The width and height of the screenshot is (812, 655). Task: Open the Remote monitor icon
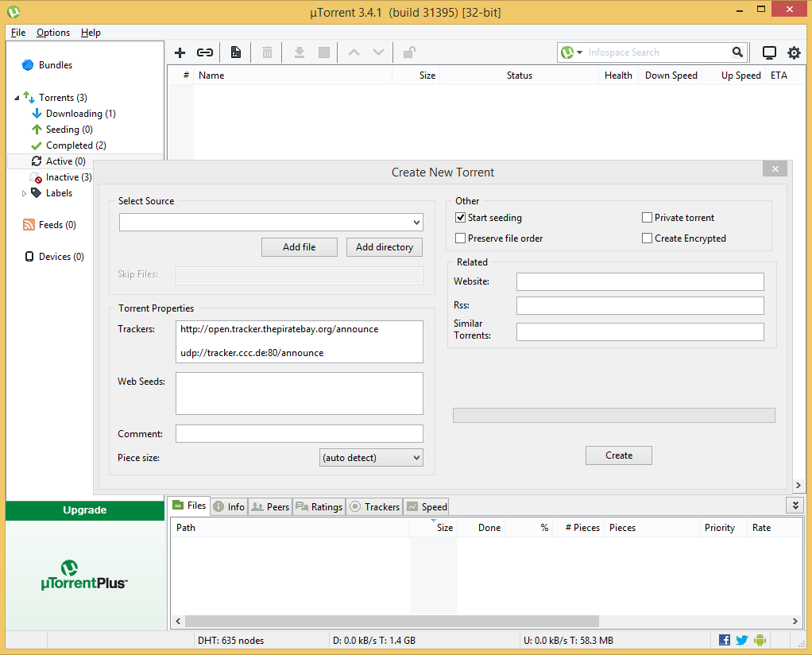[769, 52]
